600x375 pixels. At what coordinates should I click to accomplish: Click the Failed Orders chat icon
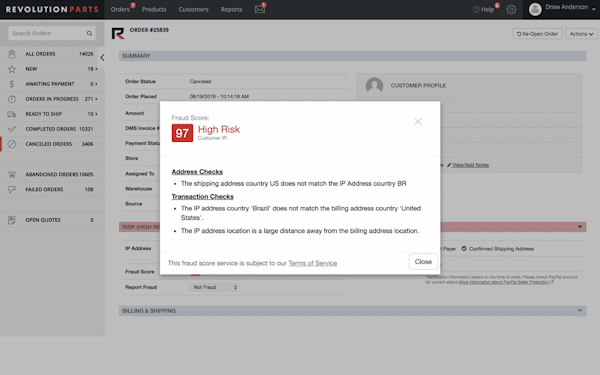click(x=12, y=189)
